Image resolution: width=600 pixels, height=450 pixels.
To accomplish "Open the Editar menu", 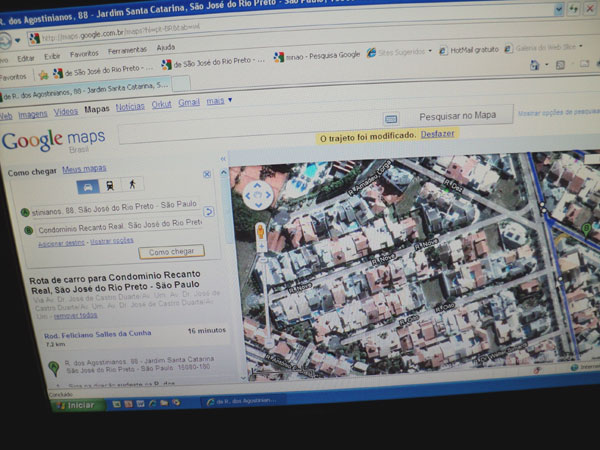I will pos(26,59).
